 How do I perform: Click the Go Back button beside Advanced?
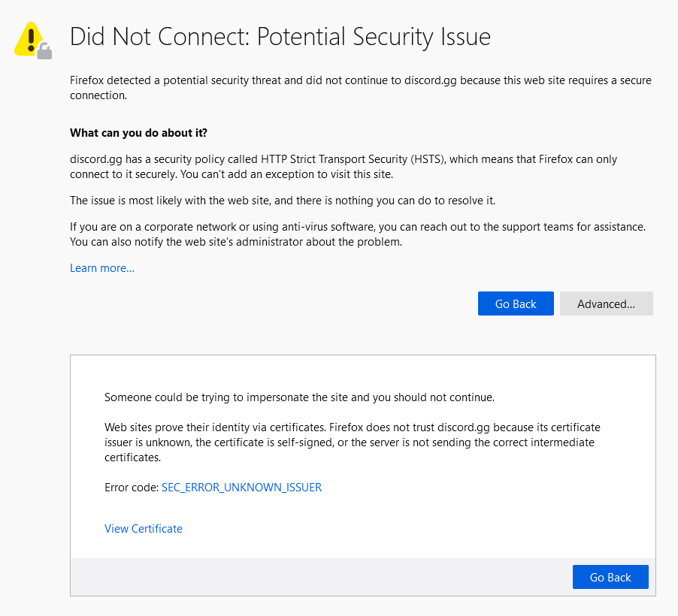click(516, 303)
